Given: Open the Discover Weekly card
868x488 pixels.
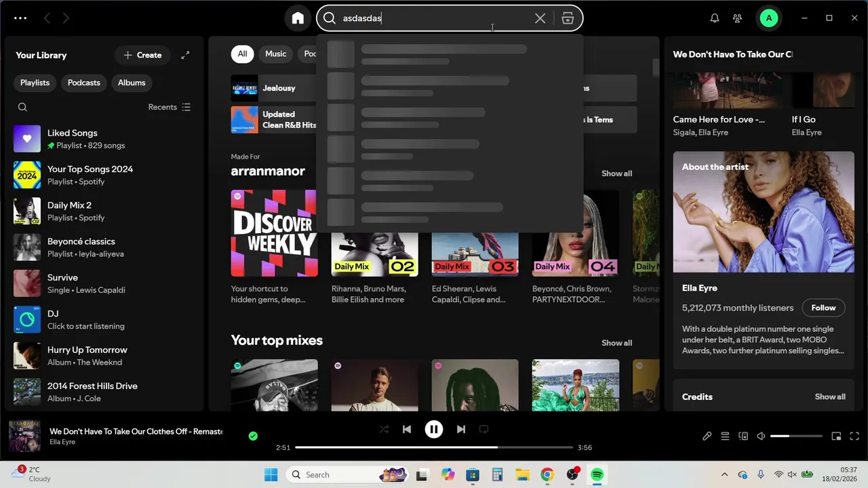Looking at the screenshot, I should click(274, 248).
